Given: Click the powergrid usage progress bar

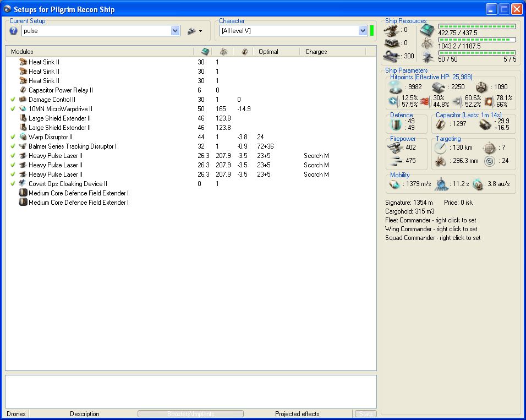Looking at the screenshot, I should point(476,40).
